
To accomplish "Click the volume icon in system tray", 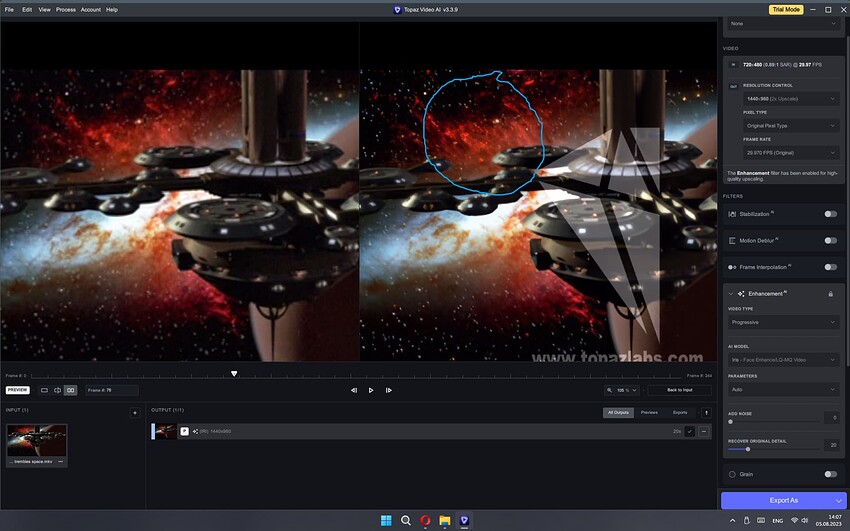I will [804, 521].
